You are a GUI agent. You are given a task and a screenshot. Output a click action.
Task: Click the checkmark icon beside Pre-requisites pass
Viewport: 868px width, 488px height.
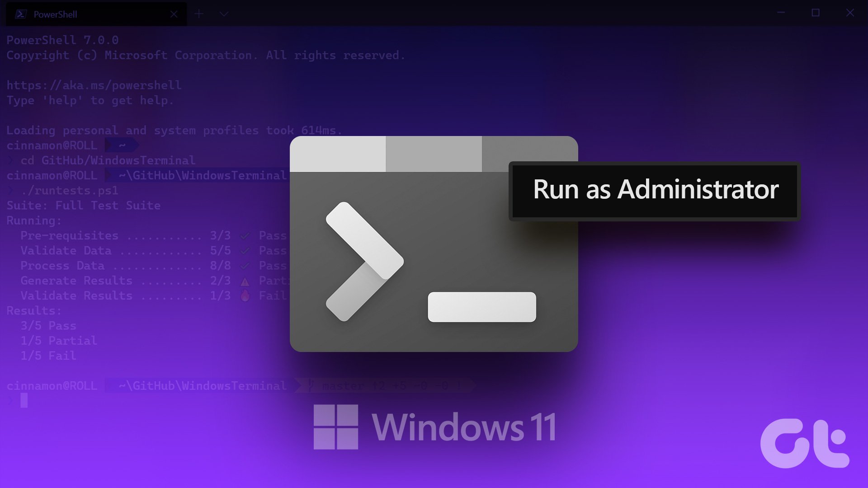point(245,235)
